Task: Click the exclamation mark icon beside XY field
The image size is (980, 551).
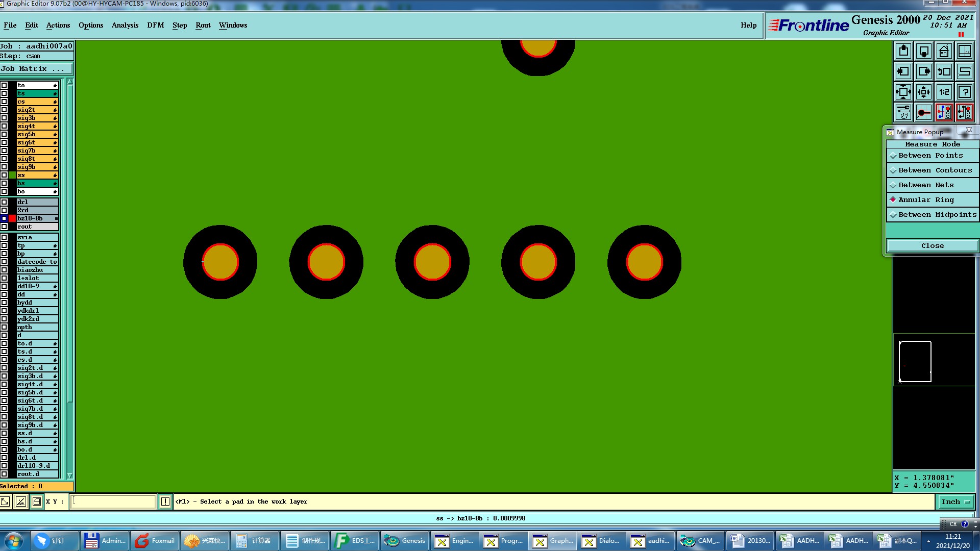Action: coord(165,502)
